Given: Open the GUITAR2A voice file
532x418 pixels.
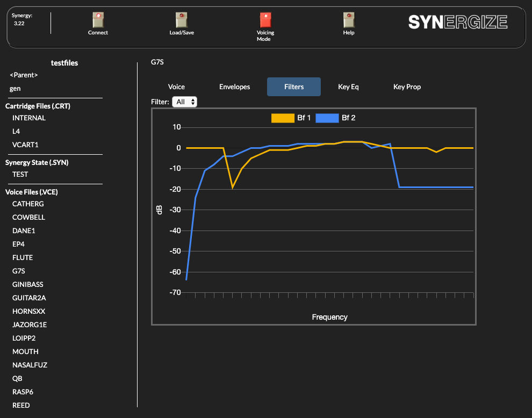Looking at the screenshot, I should tap(29, 298).
